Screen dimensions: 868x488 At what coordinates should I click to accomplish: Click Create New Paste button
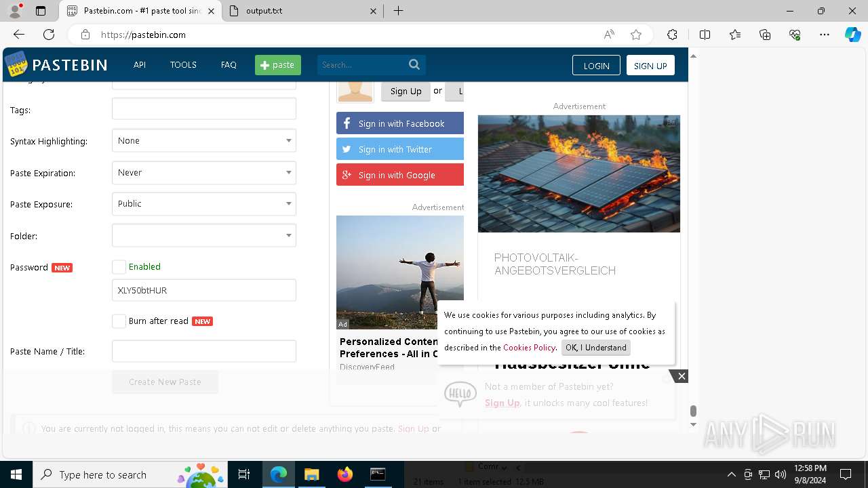click(165, 382)
